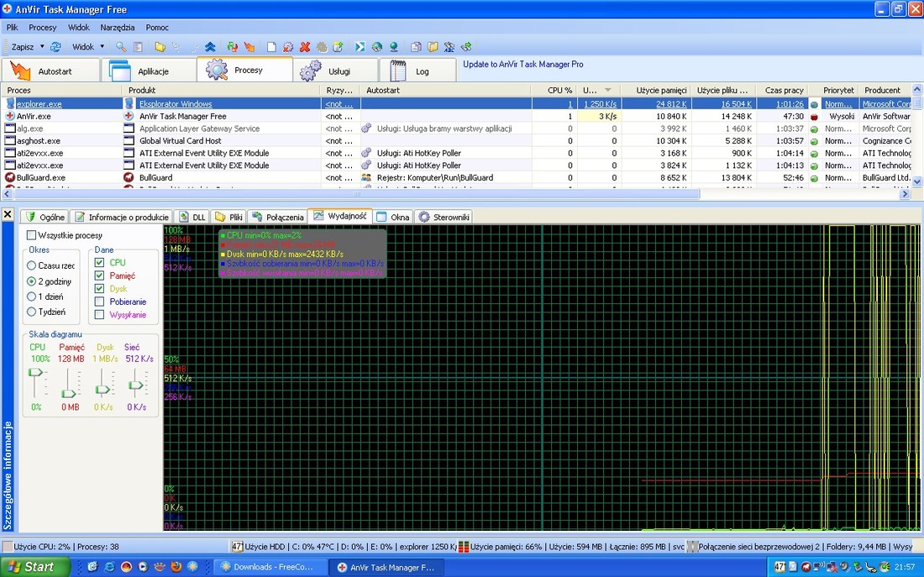Click the ABC tools toolbar icon
Screen dimensions: 924x577
point(449,46)
